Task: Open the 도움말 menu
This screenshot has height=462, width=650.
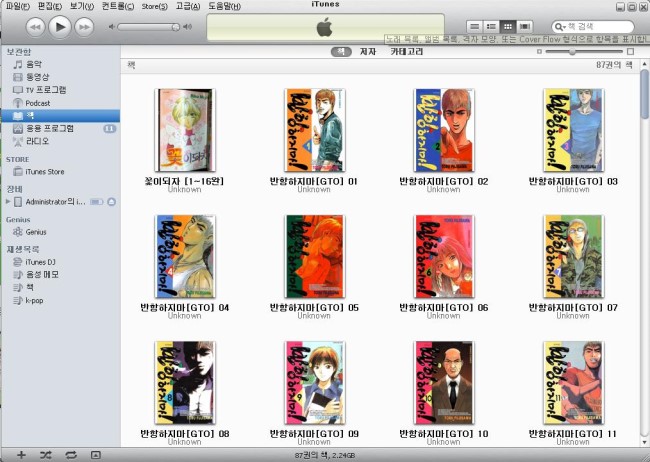Action: click(x=224, y=6)
